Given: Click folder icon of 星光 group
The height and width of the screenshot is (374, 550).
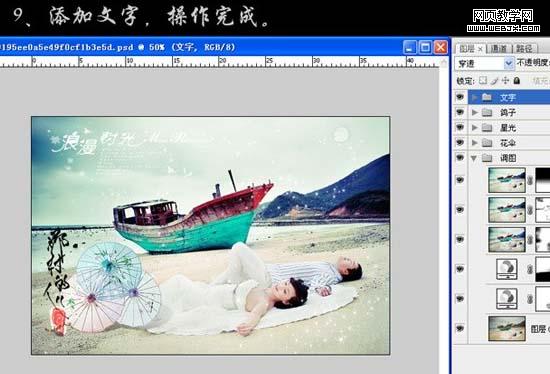Looking at the screenshot, I should pos(487,127).
